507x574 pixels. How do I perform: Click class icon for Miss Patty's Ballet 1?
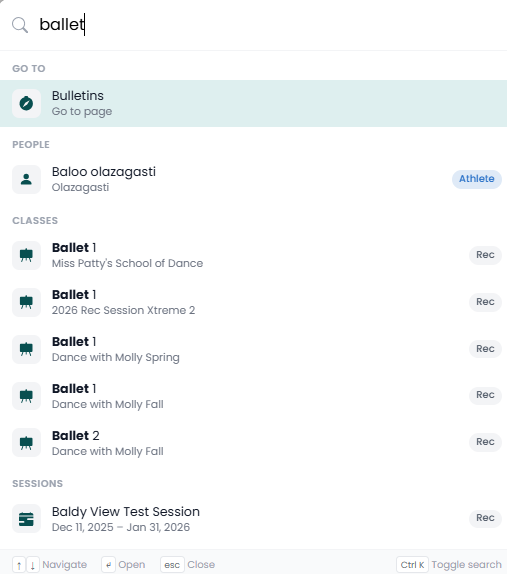pos(26,255)
